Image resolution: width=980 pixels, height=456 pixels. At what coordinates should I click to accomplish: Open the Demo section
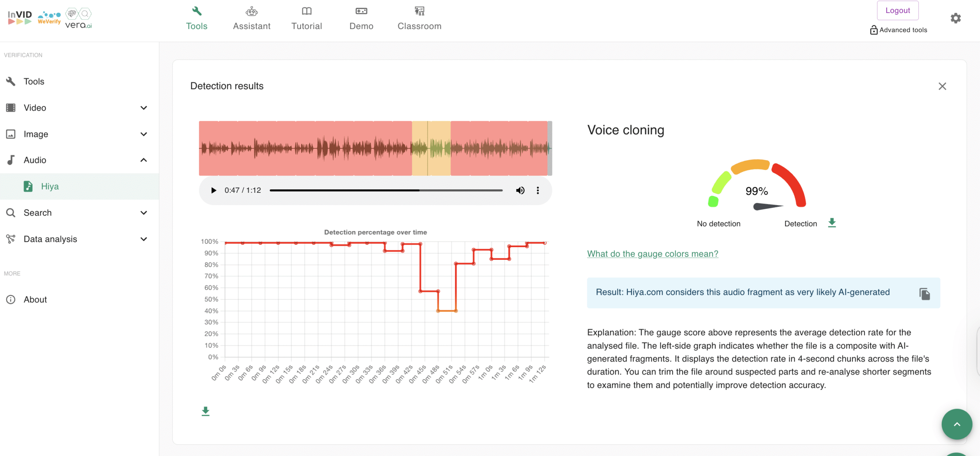click(361, 18)
